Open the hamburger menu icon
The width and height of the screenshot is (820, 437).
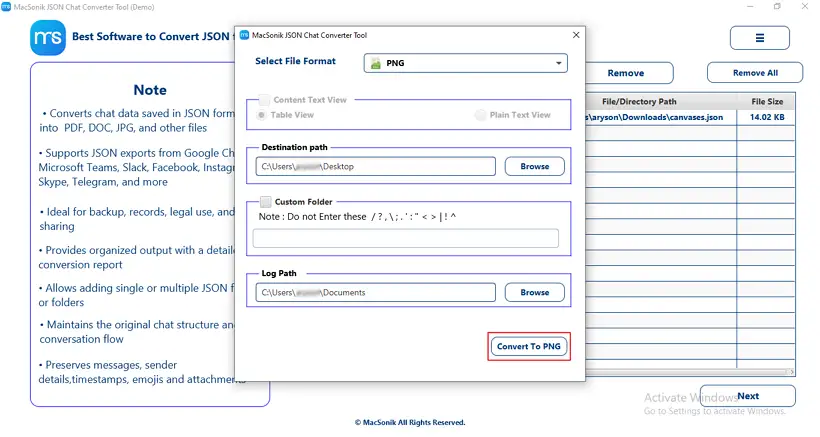click(759, 38)
